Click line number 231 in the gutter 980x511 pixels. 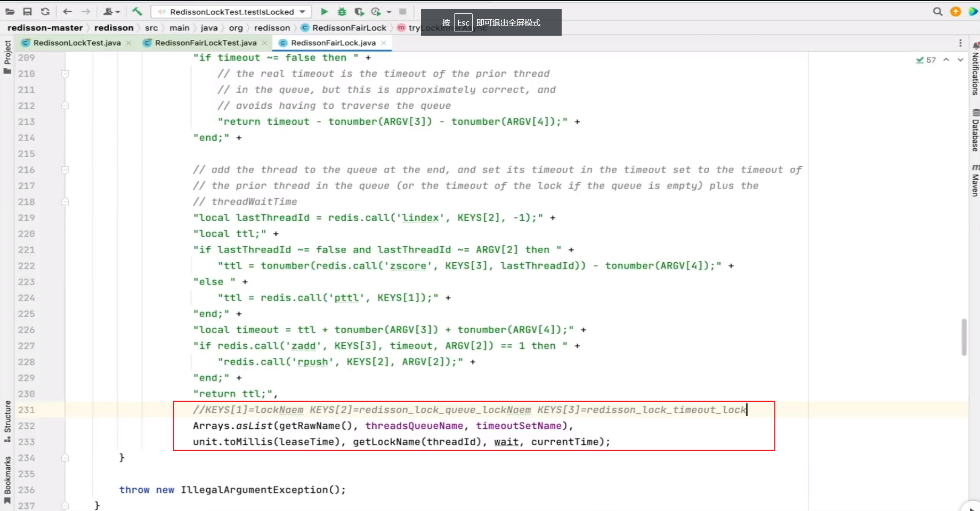pyautogui.click(x=27, y=410)
